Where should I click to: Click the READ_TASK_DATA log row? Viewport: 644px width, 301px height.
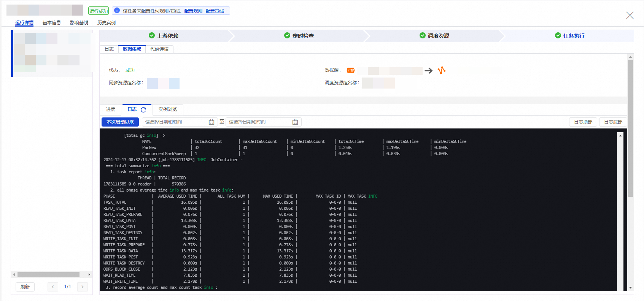coord(230,220)
